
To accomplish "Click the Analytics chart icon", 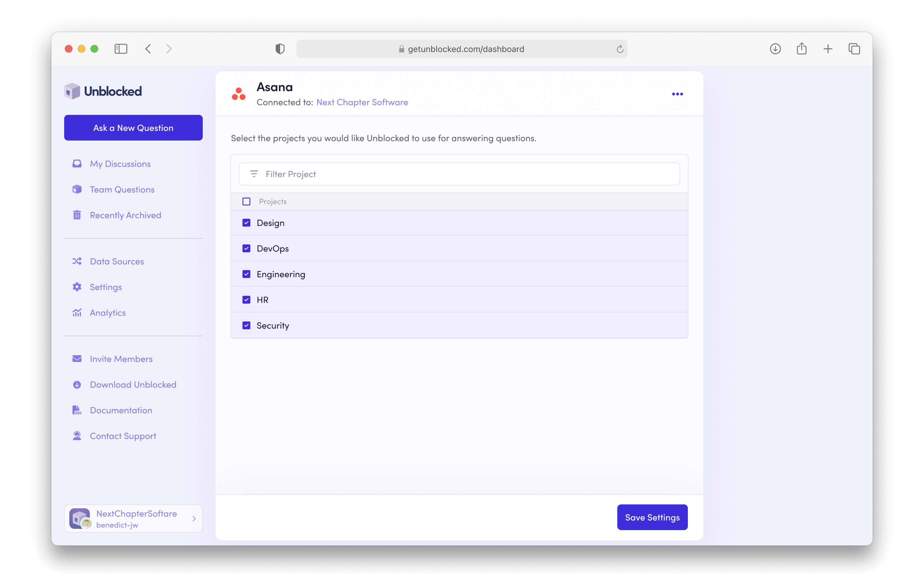I will (x=77, y=313).
